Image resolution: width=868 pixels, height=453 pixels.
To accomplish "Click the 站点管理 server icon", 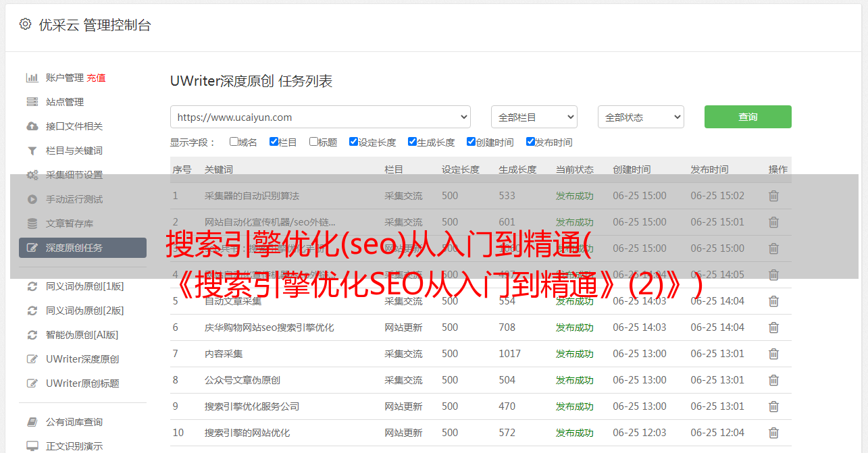I will point(32,102).
